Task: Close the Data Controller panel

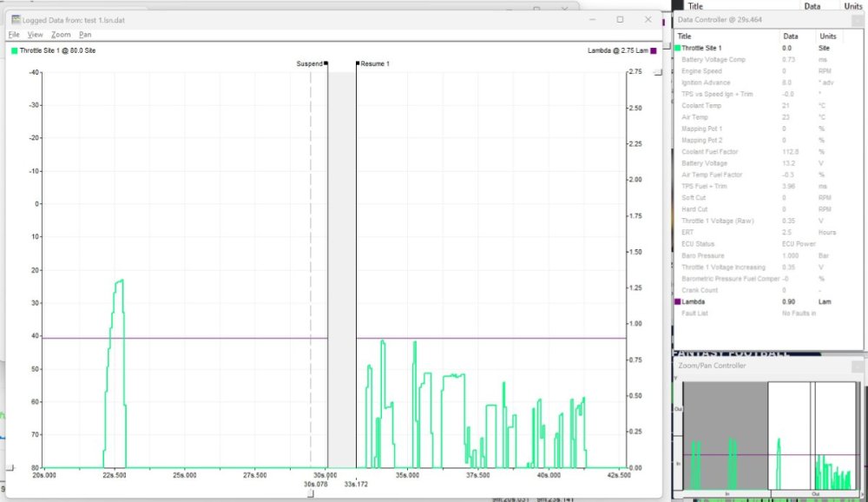Action: coord(857,19)
